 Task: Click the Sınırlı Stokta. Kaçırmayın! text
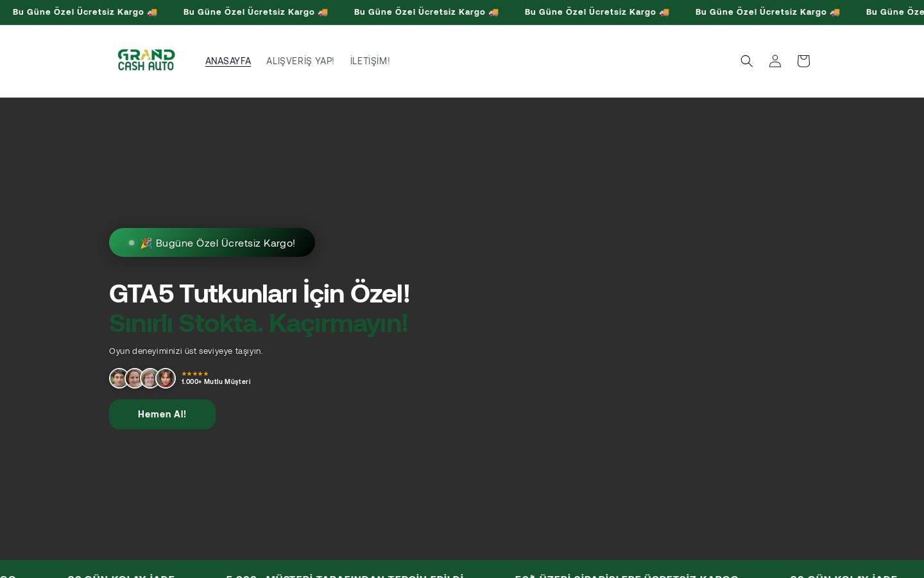click(258, 323)
